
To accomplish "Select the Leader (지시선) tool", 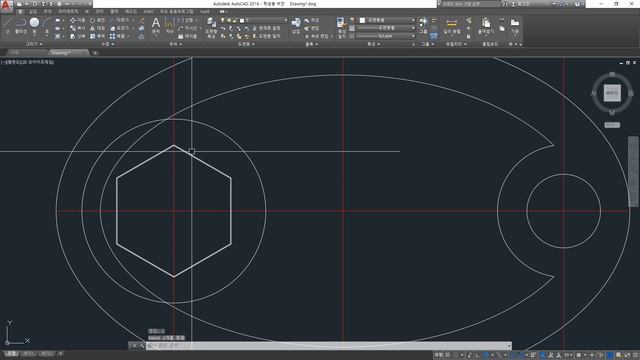I will coord(188,28).
